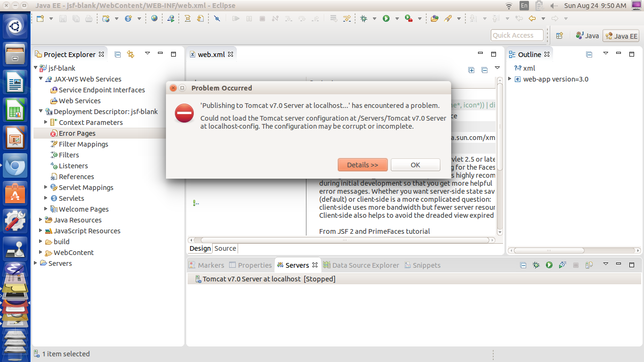Click Link with Editor in Project Explorer
Screen dimensions: 644x362
pos(131,54)
